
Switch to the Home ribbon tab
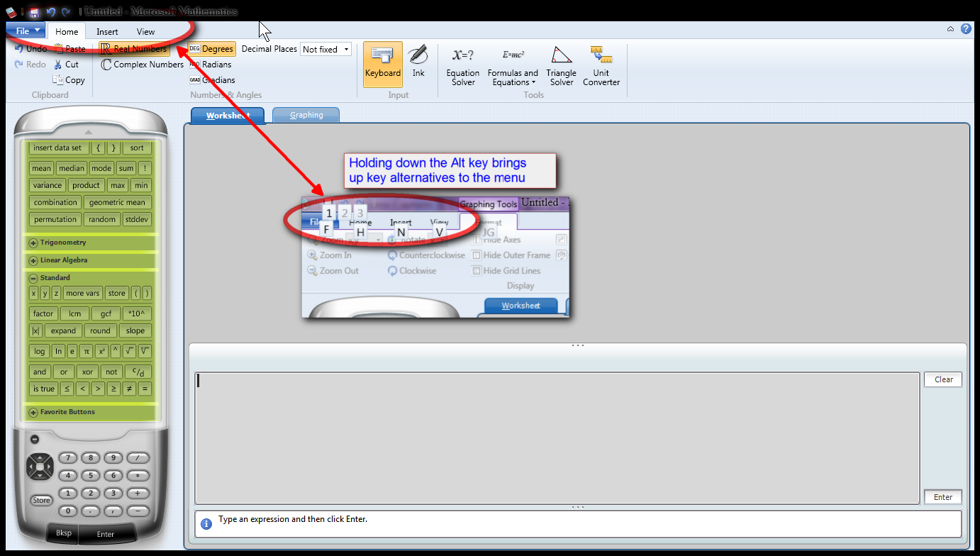[67, 31]
